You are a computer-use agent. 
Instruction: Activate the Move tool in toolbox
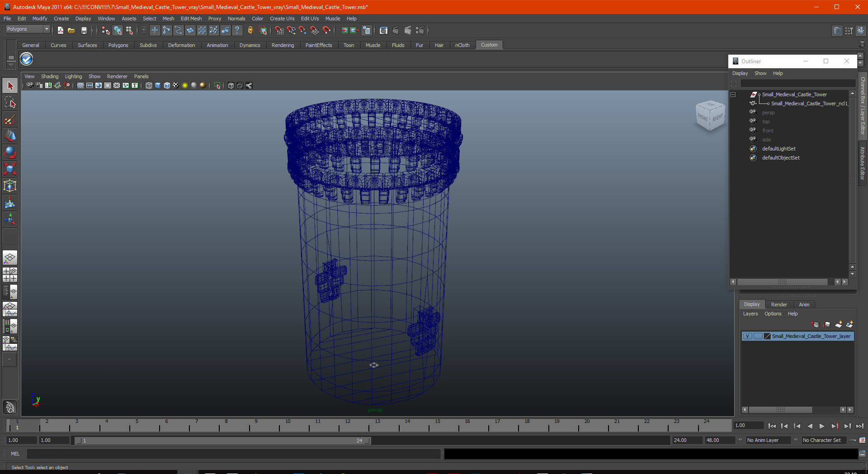[10, 136]
